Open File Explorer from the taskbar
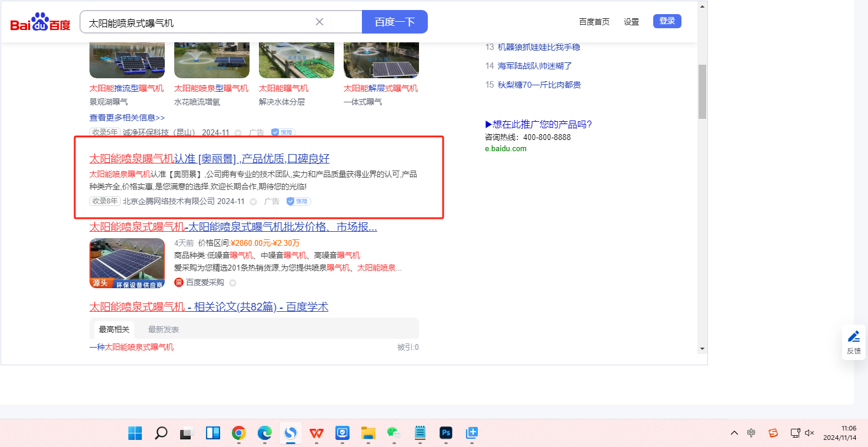868x447 pixels. pos(368,433)
